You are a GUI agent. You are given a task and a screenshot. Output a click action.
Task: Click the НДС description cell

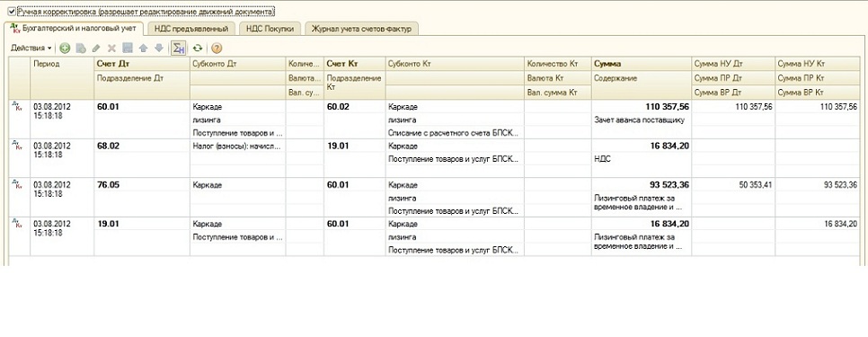coord(641,159)
